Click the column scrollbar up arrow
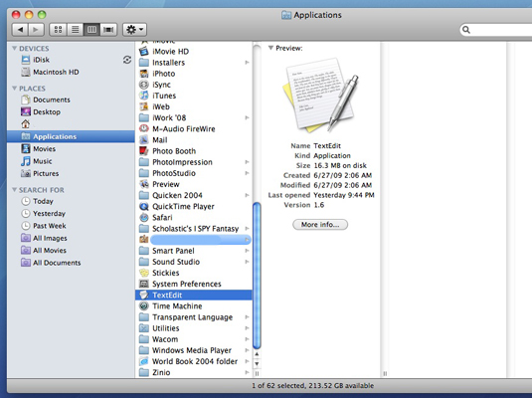The width and height of the screenshot is (532, 398). point(257,354)
